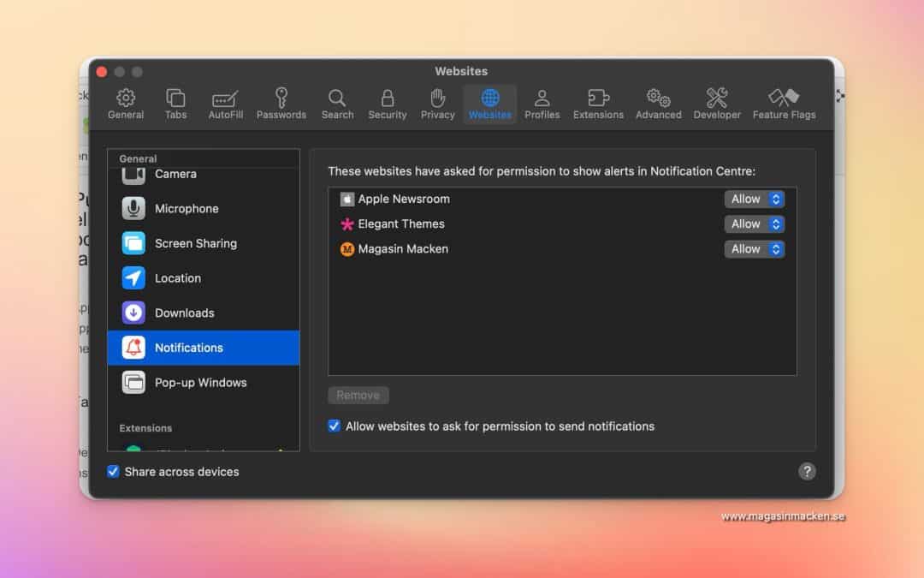Open the General preferences gear icon
This screenshot has height=578, width=924.
click(126, 98)
